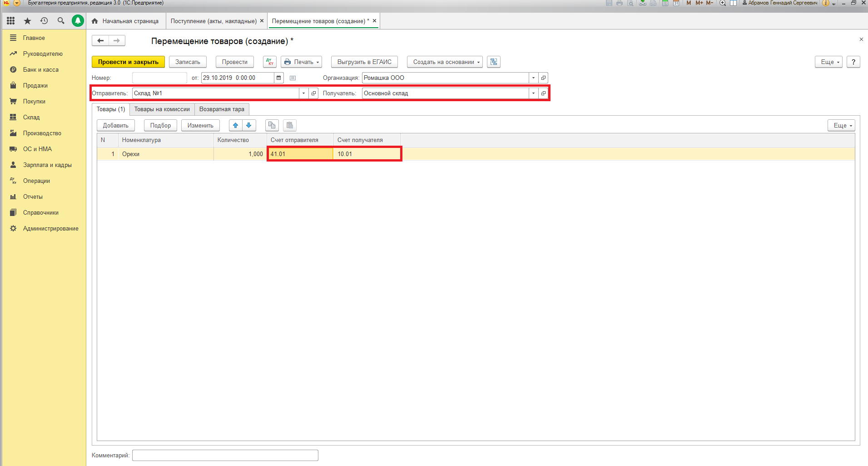This screenshot has width=868, height=466.
Task: Click Подбор button
Action: tap(161, 126)
